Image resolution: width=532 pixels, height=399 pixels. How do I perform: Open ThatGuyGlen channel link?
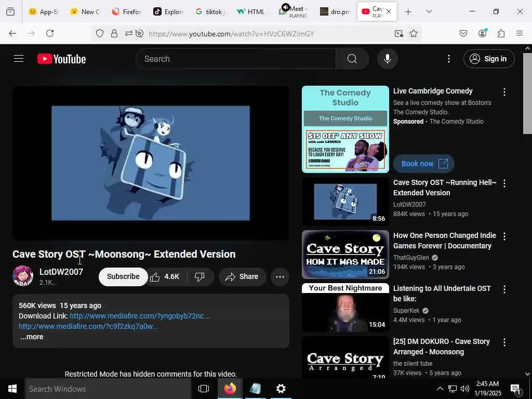tap(411, 258)
